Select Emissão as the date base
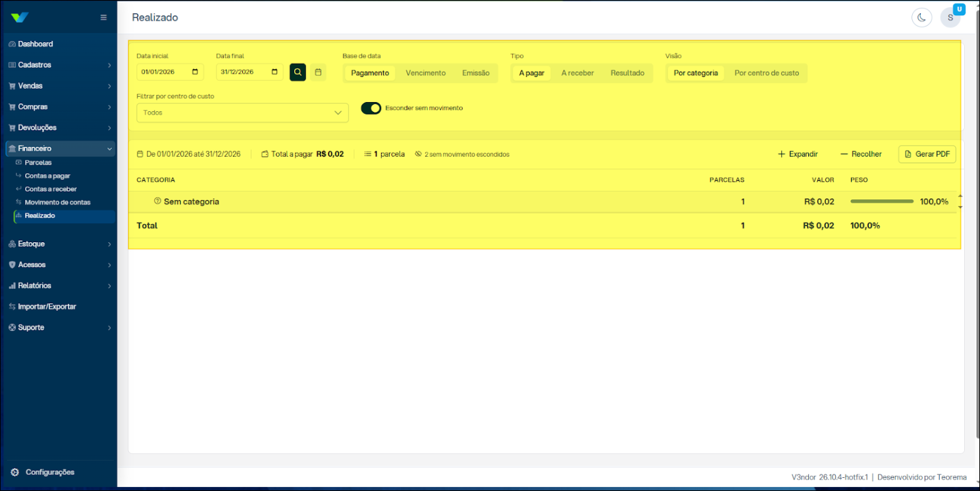This screenshot has width=980, height=491. [476, 73]
